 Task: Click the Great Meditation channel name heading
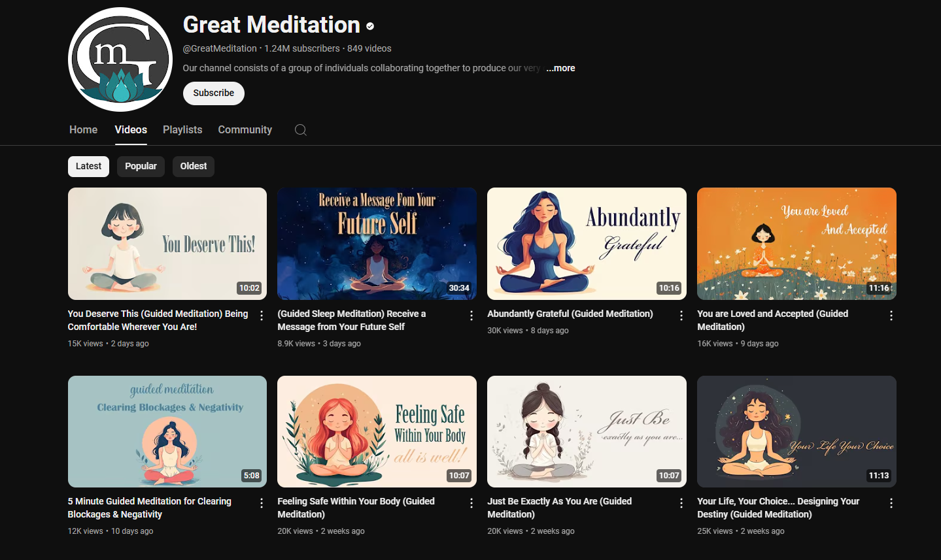click(271, 25)
